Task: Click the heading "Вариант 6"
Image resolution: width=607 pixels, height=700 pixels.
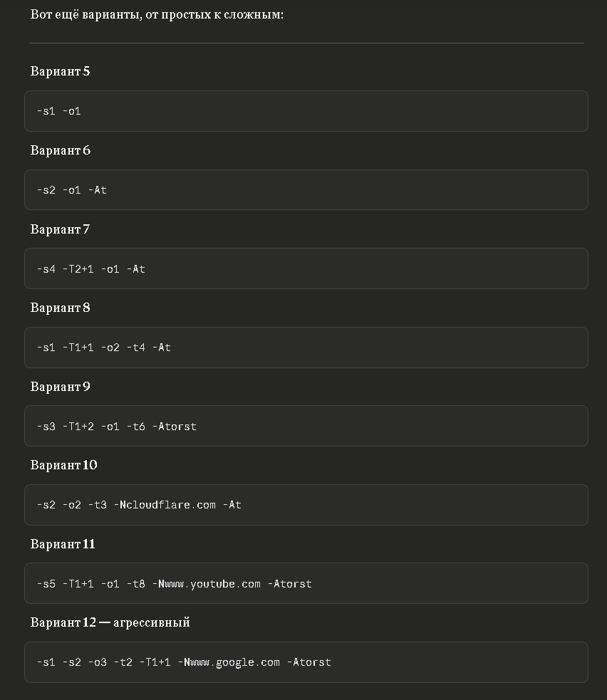Action: click(x=60, y=150)
